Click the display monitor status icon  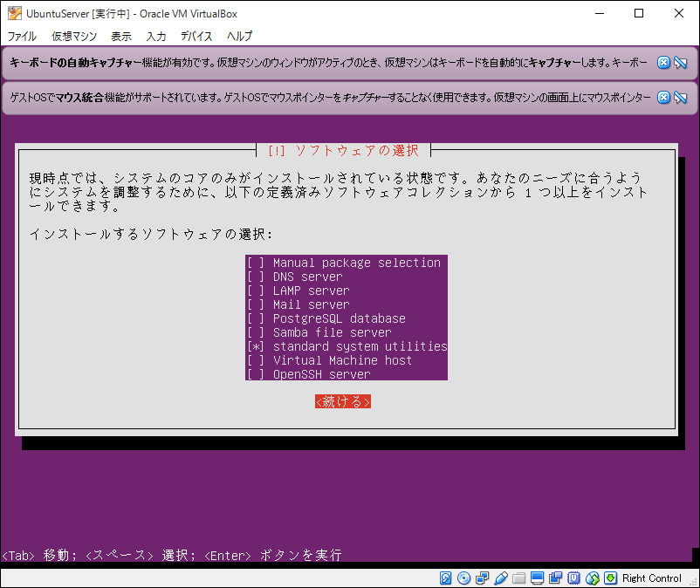point(538,578)
